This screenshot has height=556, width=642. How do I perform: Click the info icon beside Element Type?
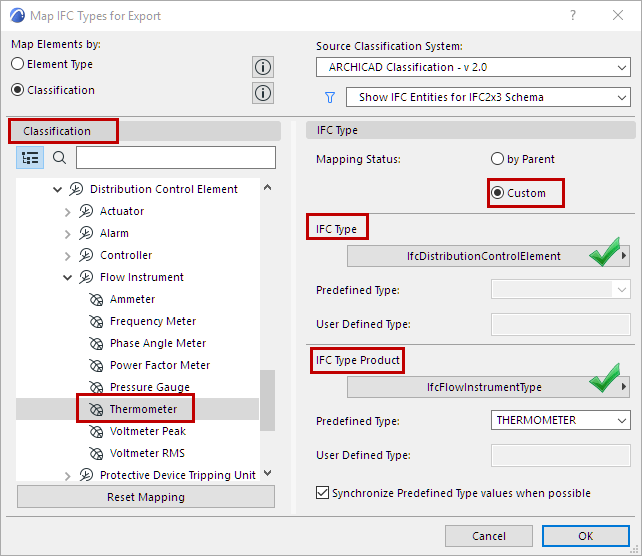click(x=262, y=67)
